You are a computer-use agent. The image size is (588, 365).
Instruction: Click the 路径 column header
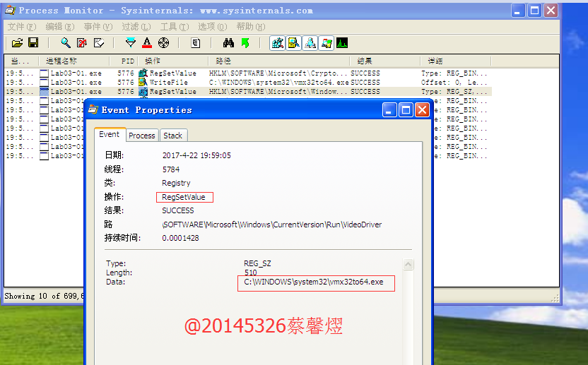coord(223,61)
